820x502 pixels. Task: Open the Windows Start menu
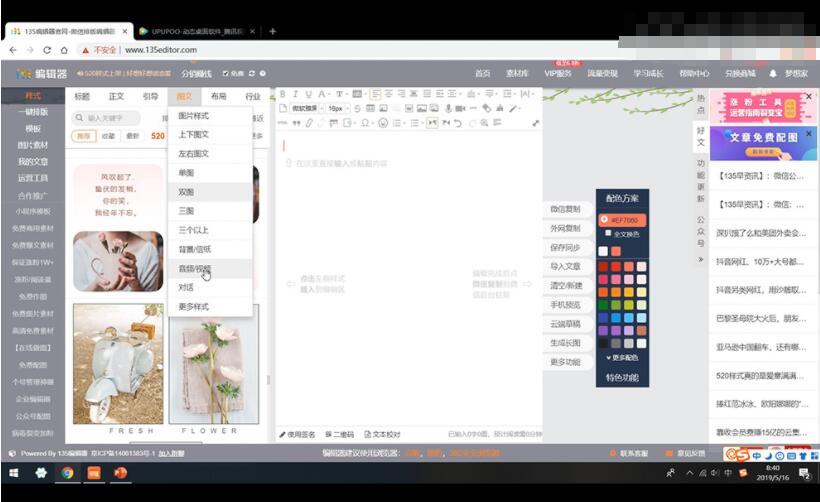point(14,473)
